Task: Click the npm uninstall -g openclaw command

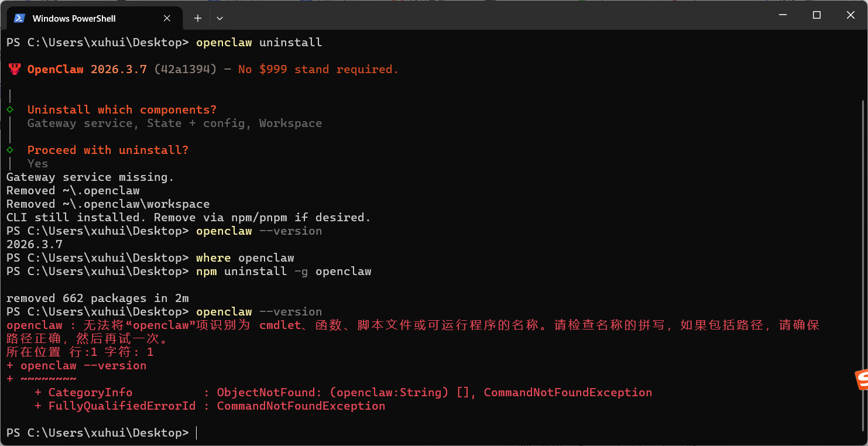Action: coord(283,272)
